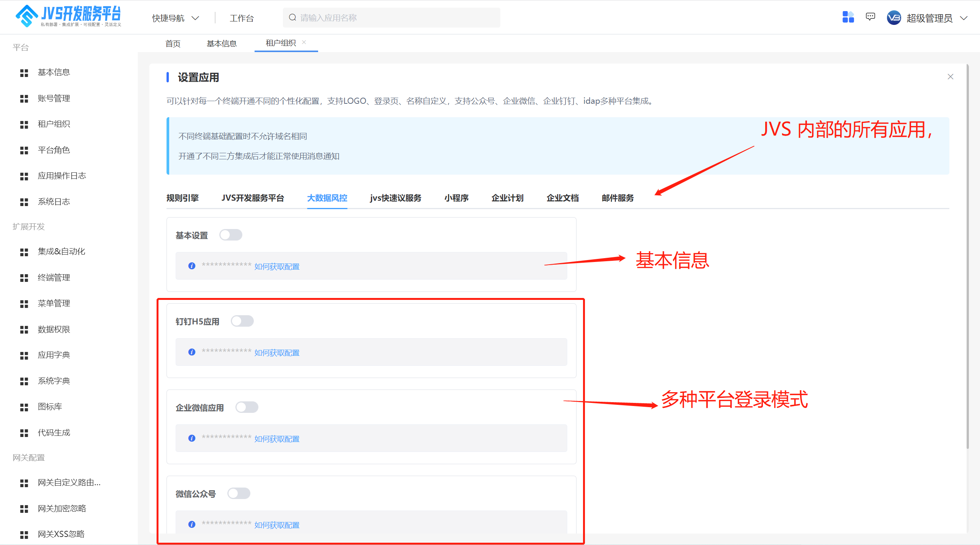Click the grid icon beside 集成&自动化
The height and width of the screenshot is (545, 980).
[x=24, y=252]
